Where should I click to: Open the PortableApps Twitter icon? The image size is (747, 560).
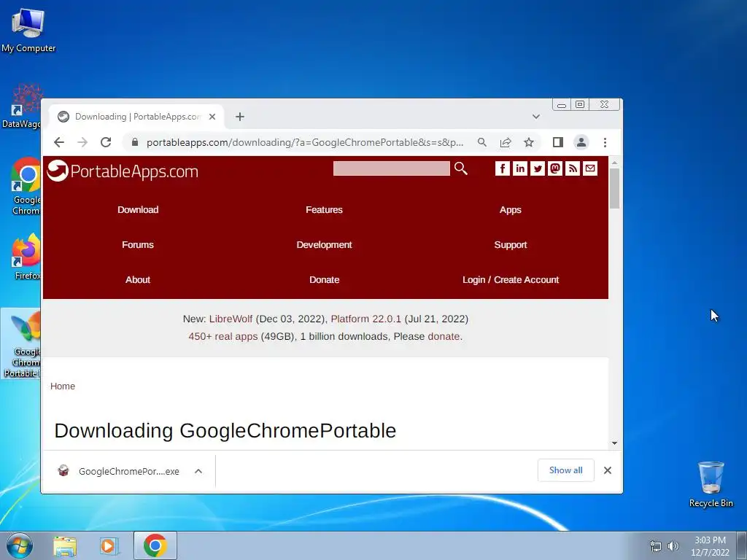coord(538,168)
